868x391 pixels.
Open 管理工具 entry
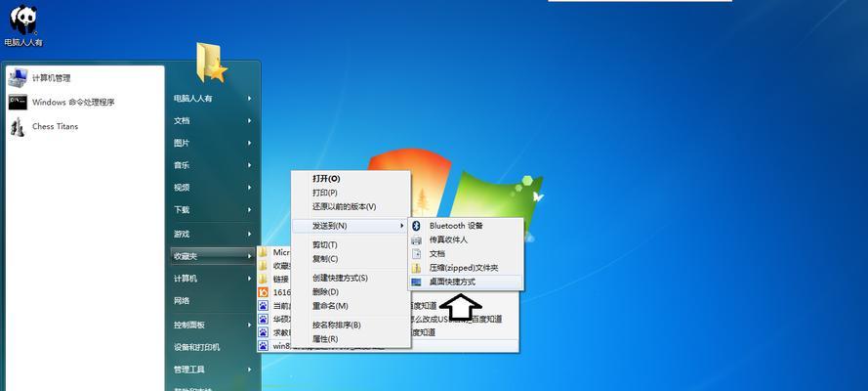coord(189,369)
